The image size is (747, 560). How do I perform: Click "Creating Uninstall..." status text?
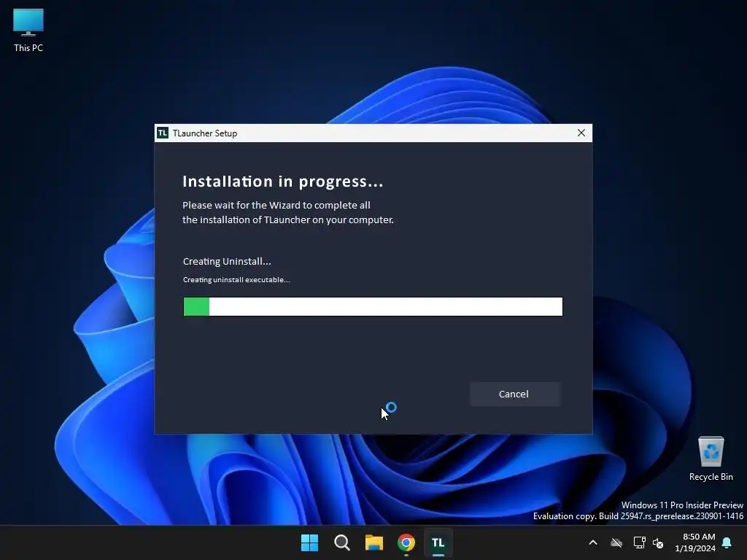(227, 262)
